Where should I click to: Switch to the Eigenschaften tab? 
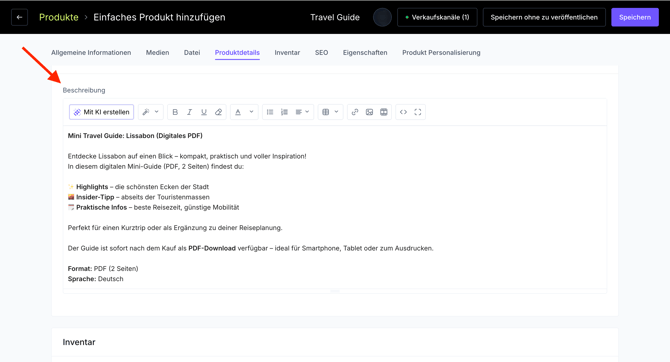coord(365,53)
